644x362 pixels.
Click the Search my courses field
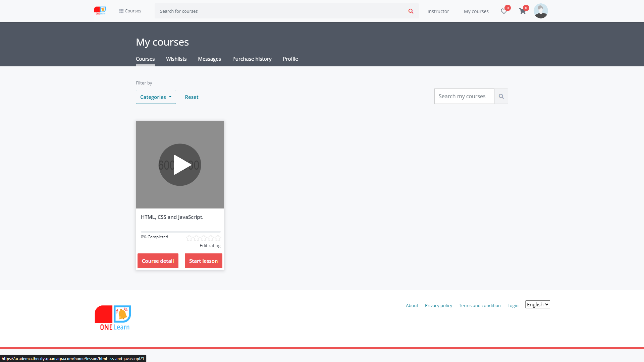coord(464,96)
